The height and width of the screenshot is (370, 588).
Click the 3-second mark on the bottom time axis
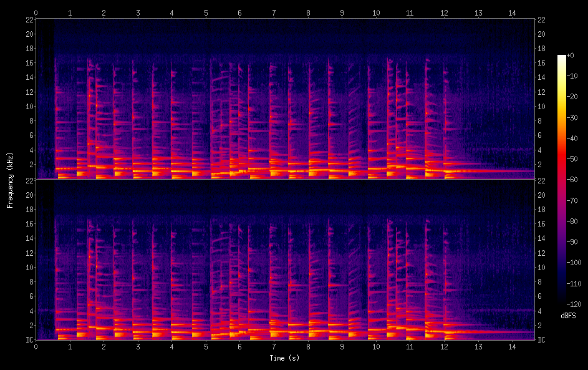point(138,346)
